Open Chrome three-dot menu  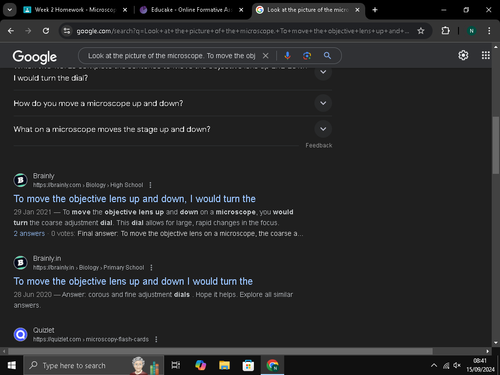tap(489, 31)
